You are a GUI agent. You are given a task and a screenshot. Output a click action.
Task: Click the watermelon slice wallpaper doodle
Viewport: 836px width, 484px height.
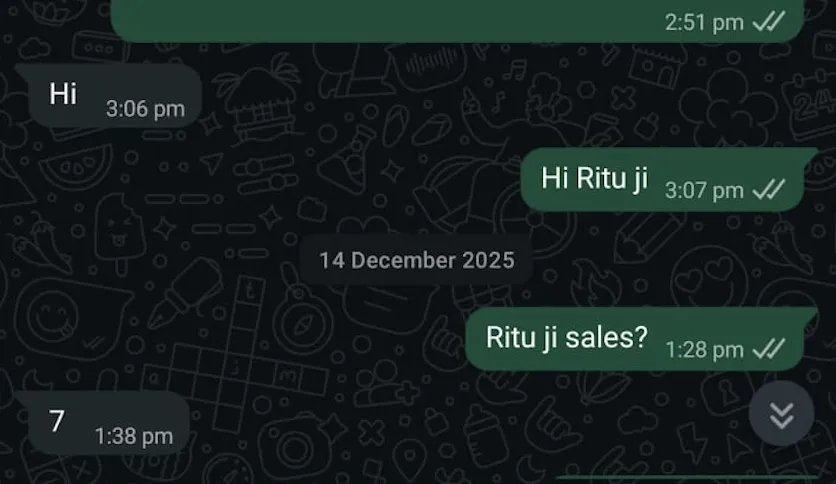pos(77,168)
